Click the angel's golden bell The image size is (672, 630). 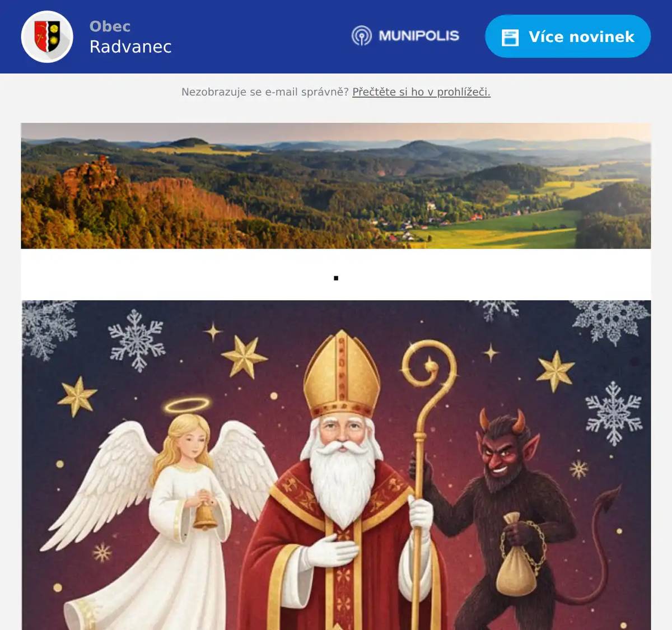point(205,516)
